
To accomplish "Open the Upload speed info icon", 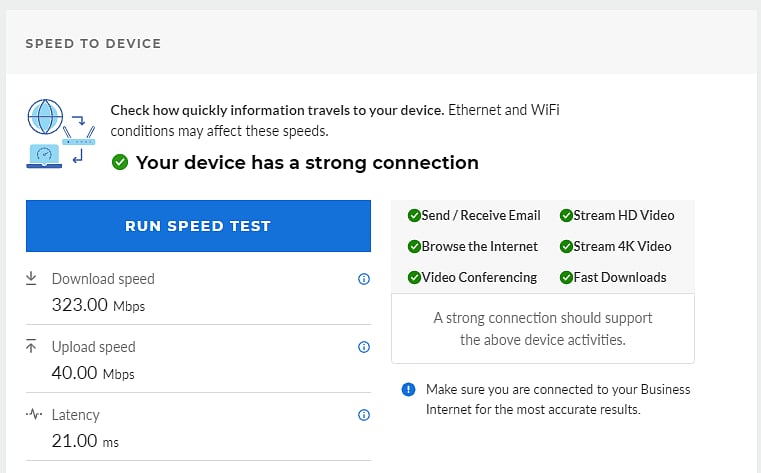I will (x=364, y=347).
